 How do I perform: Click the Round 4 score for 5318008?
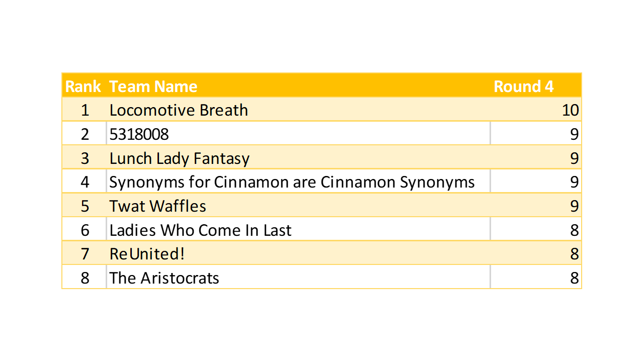click(x=574, y=134)
